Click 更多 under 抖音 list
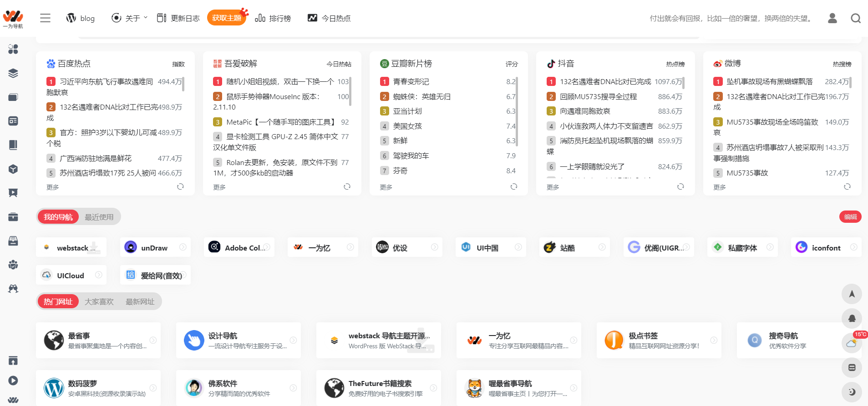 553,187
